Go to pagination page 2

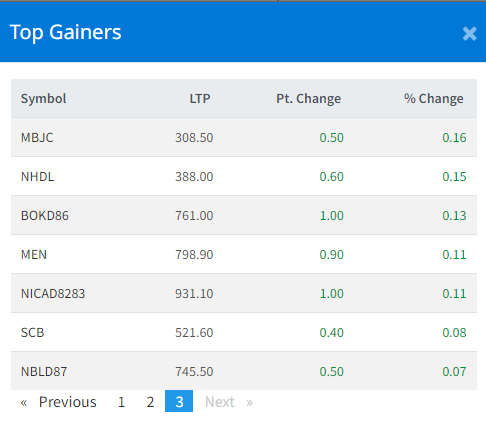[x=150, y=402]
